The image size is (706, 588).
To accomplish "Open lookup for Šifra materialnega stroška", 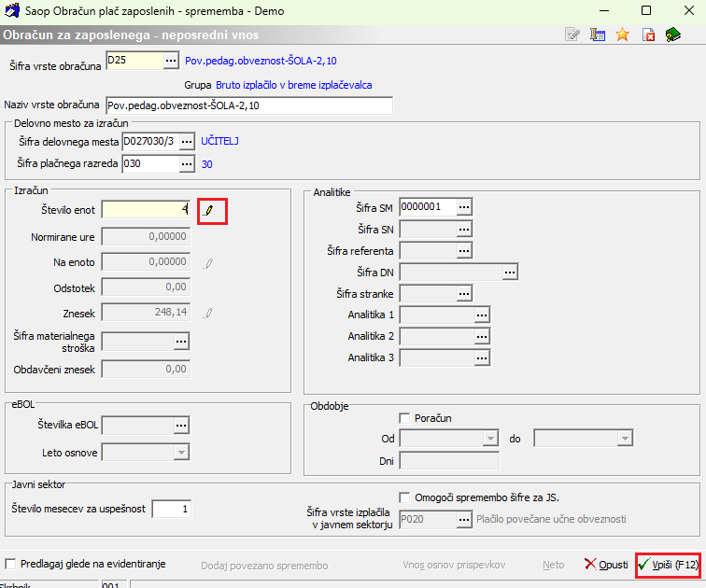I will 181,342.
